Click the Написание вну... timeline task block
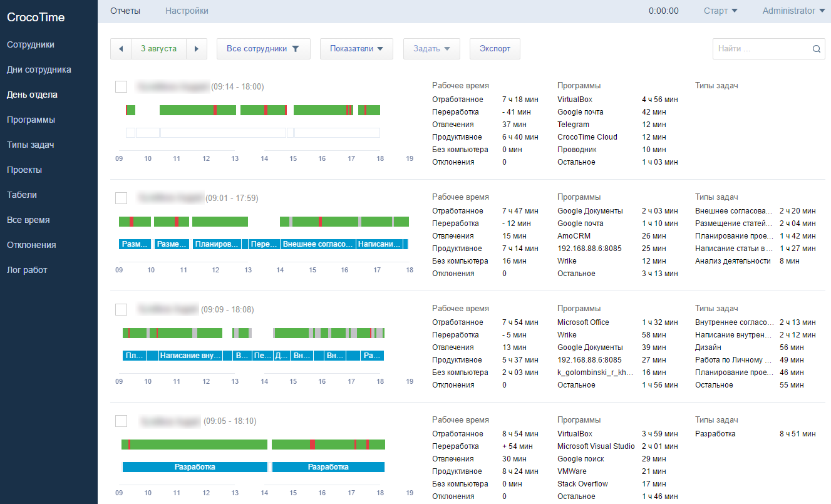 pyautogui.click(x=190, y=356)
